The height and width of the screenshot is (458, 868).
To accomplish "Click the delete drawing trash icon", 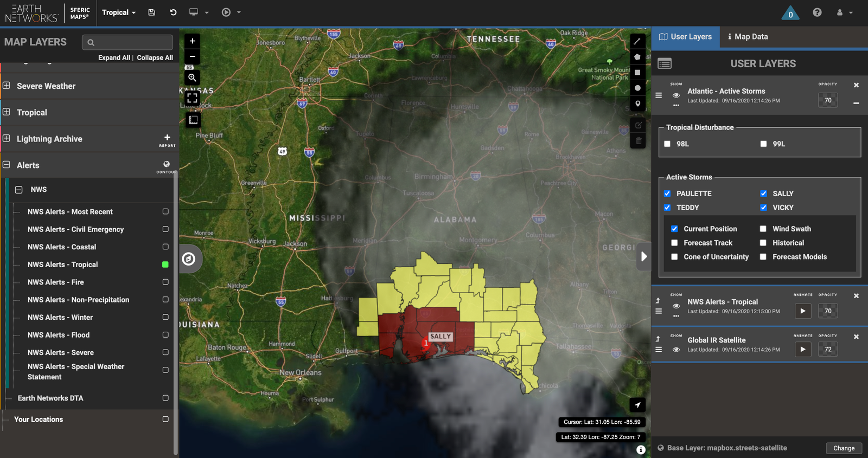I will click(639, 141).
